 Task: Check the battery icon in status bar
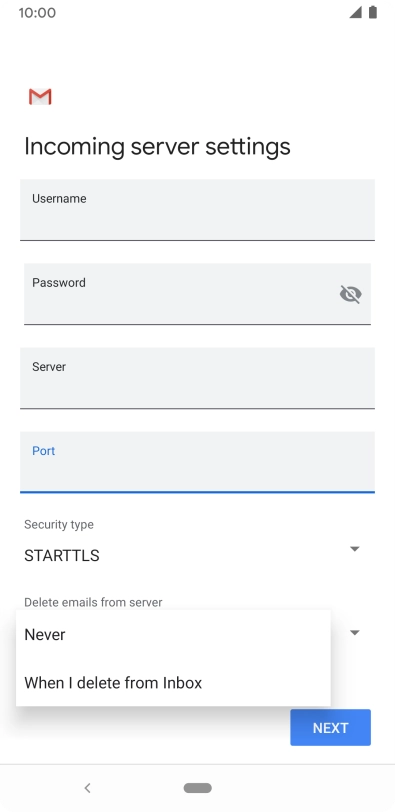(x=372, y=12)
